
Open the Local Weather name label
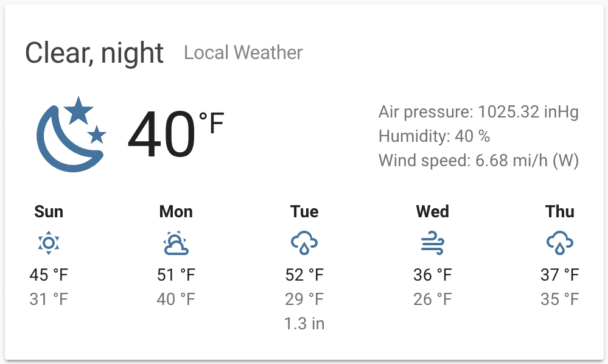click(243, 52)
